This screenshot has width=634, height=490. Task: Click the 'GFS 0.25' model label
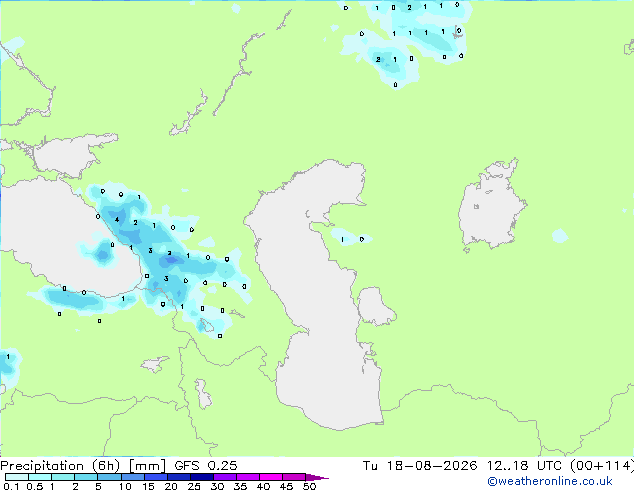[x=206, y=466]
